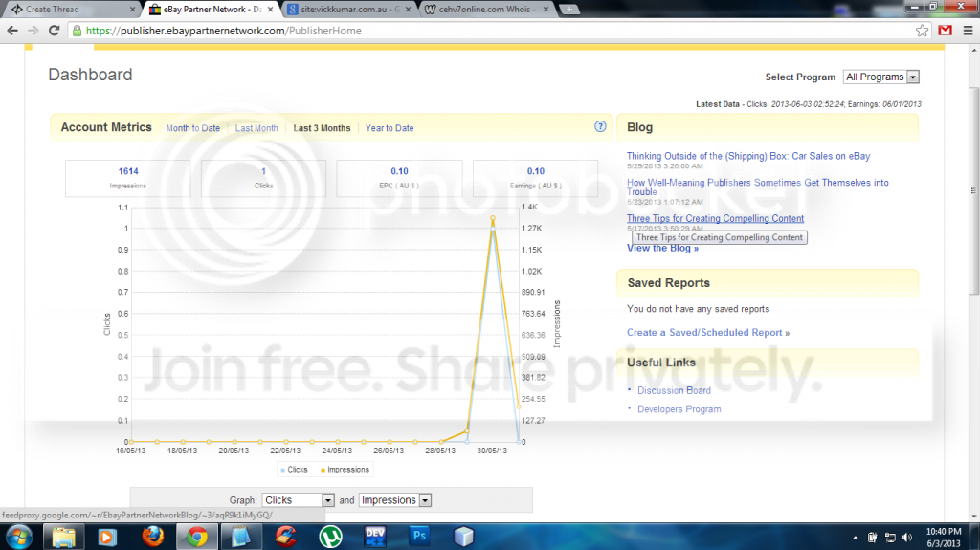Click the page vertical scrollbar
The height and width of the screenshot is (550, 980).
[x=973, y=190]
